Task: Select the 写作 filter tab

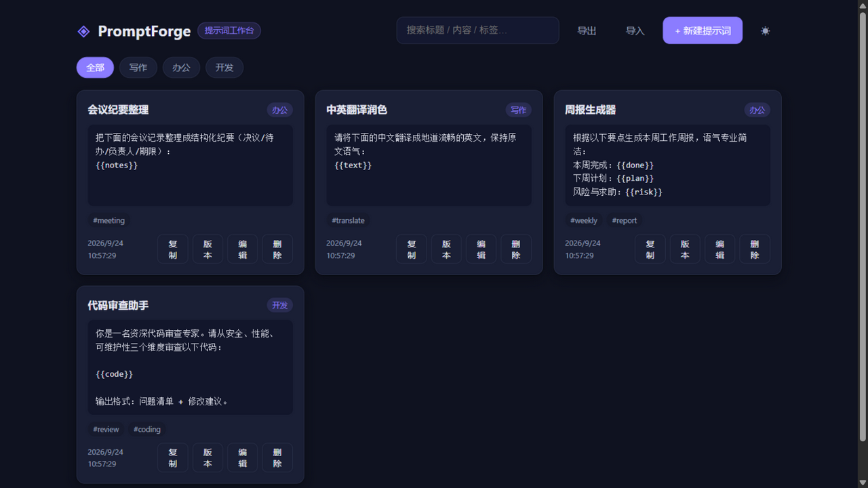Action: tap(138, 67)
